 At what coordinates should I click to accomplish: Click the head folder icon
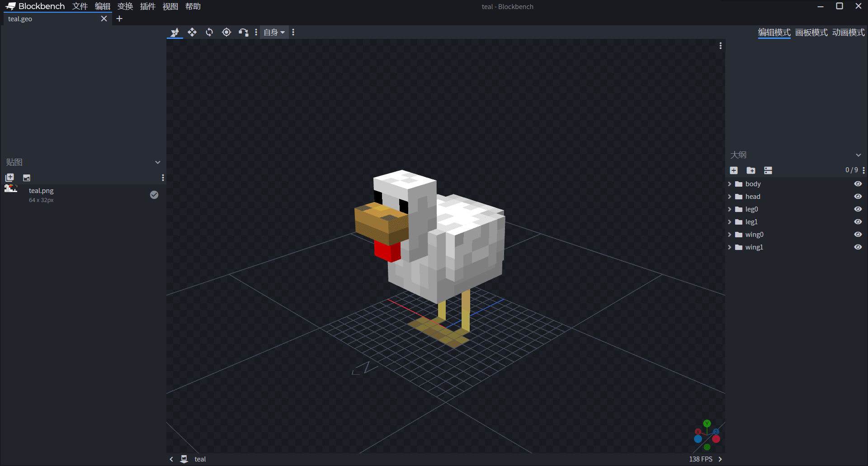click(739, 197)
